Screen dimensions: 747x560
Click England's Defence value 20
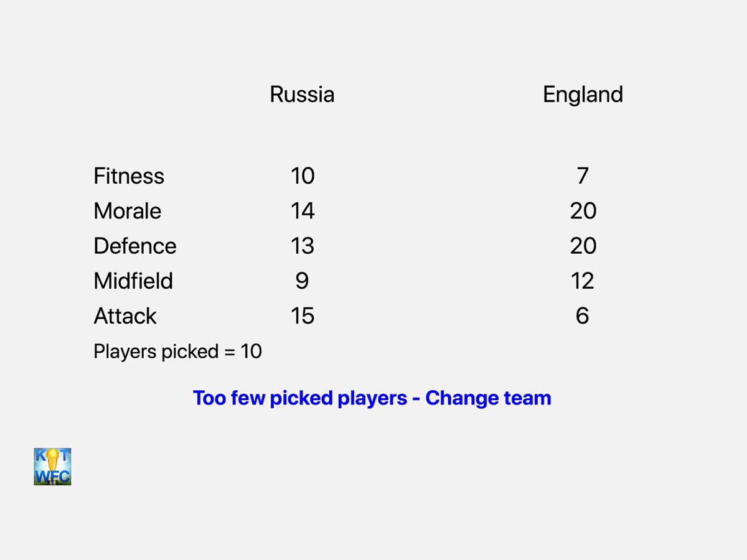pos(583,246)
